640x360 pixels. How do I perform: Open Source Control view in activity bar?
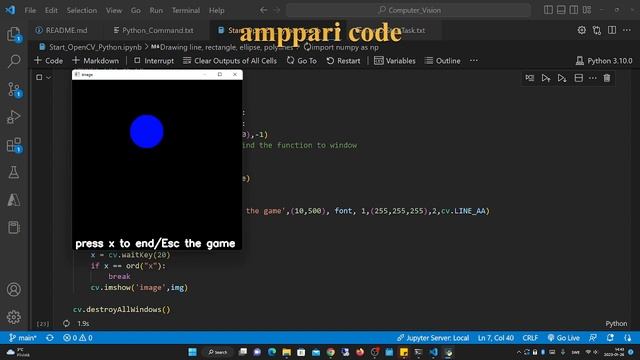[x=15, y=89]
